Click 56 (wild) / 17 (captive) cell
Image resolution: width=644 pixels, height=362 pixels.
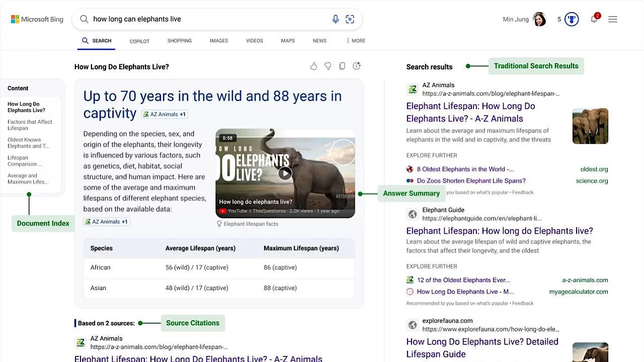coord(197,267)
